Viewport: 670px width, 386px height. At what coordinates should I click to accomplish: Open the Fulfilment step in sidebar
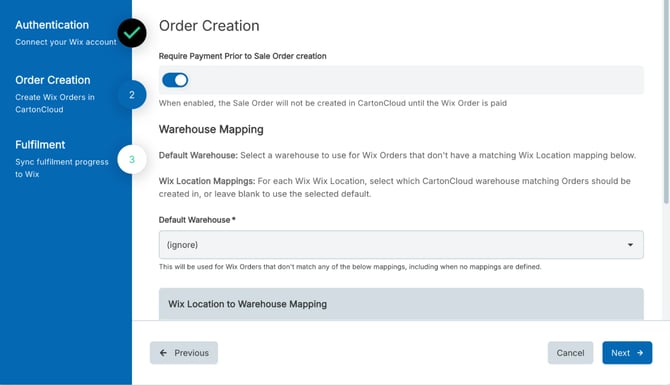[40, 144]
